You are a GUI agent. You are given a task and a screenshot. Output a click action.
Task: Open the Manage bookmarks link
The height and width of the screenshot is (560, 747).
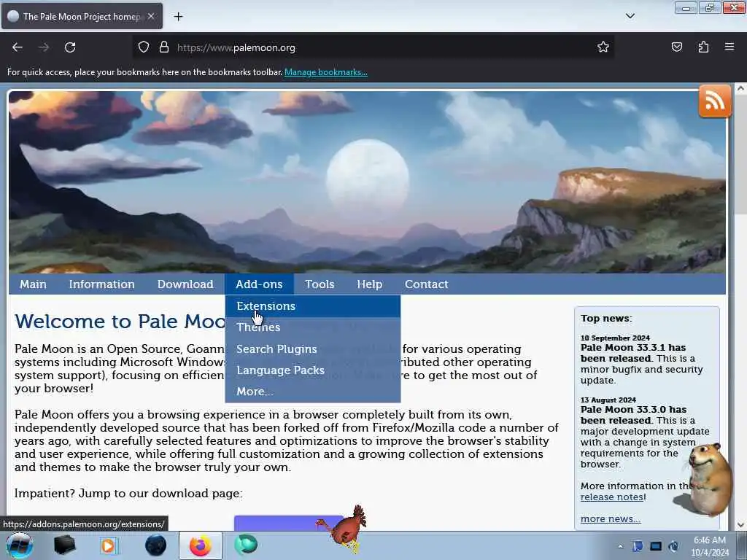pos(326,72)
